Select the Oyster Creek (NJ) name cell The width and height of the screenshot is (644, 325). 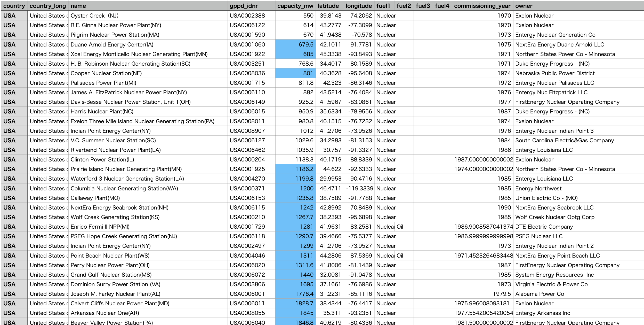94,16
